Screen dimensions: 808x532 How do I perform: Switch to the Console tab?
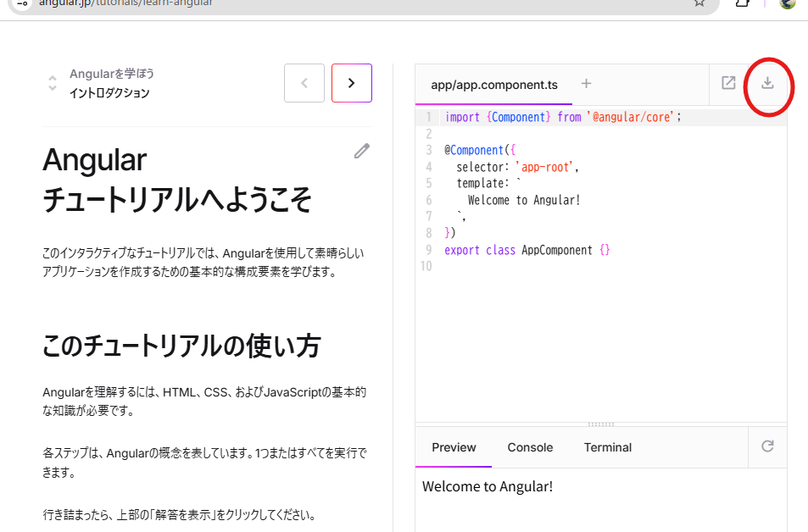tap(529, 446)
